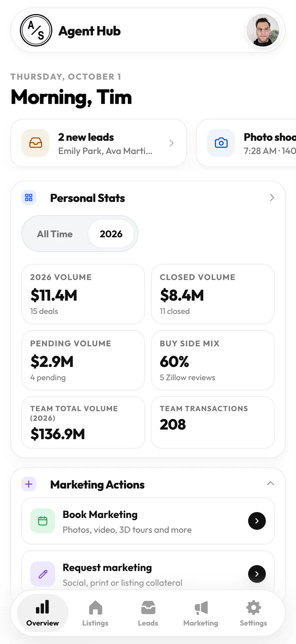The image size is (296, 644).
Task: Open the profile photo avatar
Action: pyautogui.click(x=263, y=30)
